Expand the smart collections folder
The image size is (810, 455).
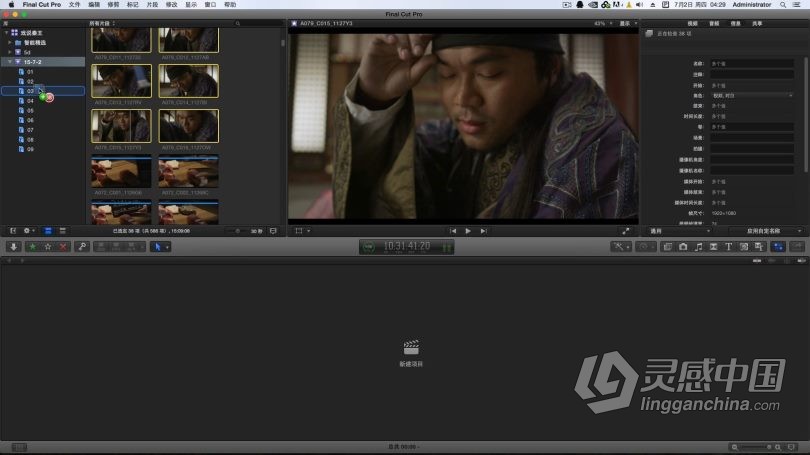tap(10, 42)
